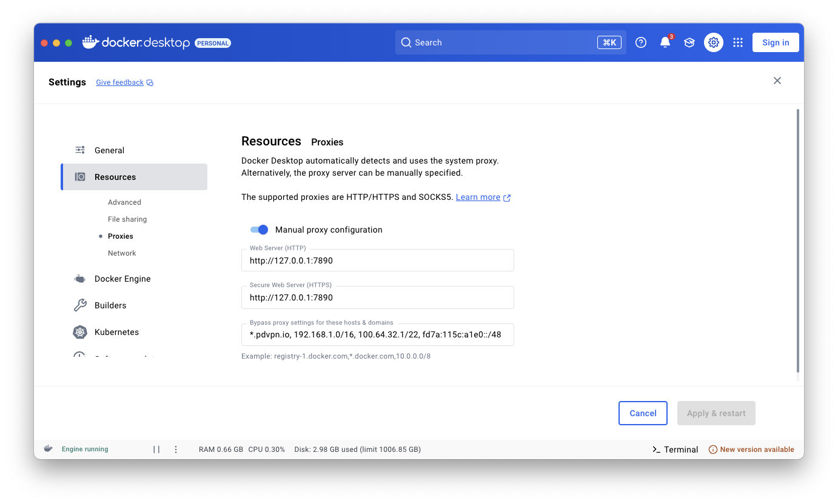Open the Advanced sub-section
The height and width of the screenshot is (504, 838).
tap(124, 202)
